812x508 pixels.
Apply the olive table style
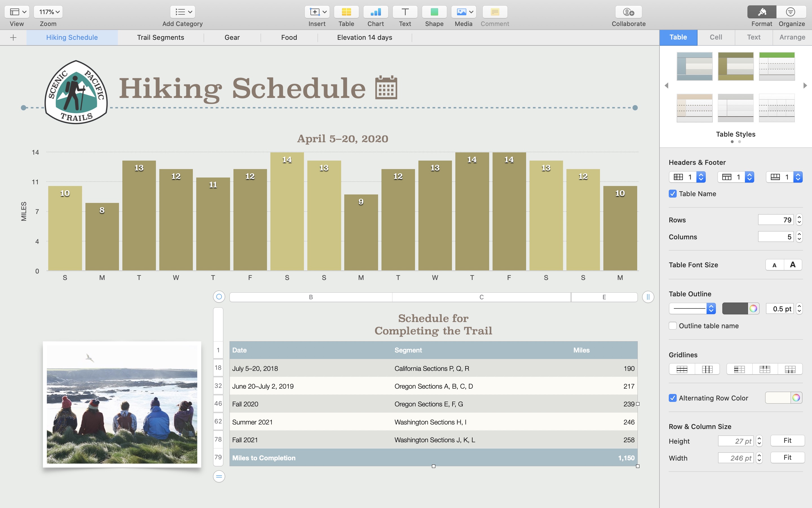point(736,66)
